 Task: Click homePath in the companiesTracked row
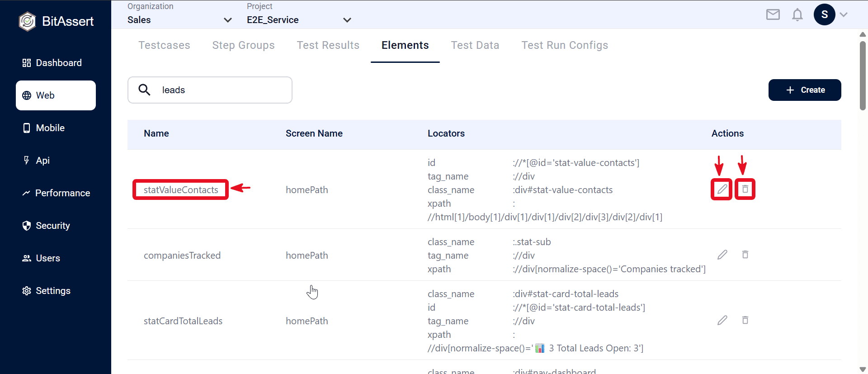tap(307, 256)
